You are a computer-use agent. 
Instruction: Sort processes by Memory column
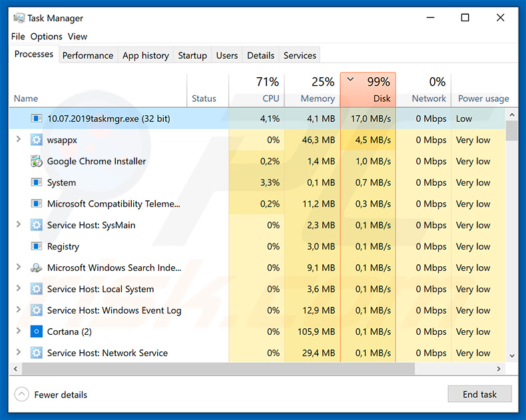312,91
